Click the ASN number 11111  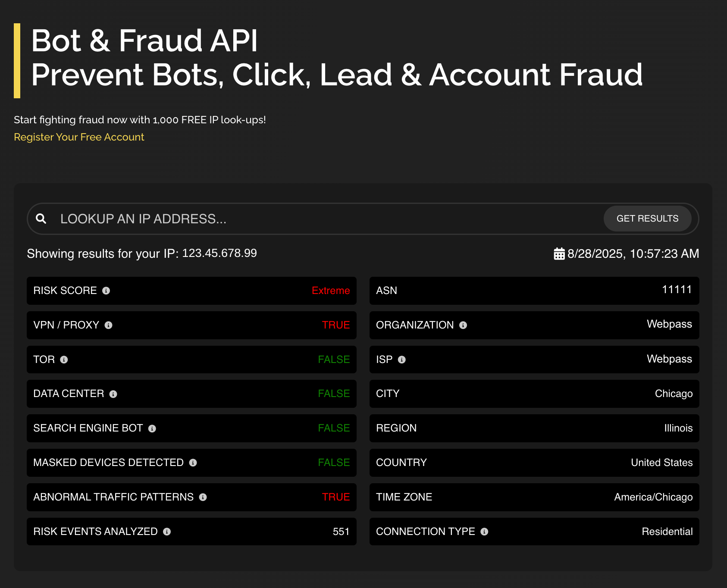[x=677, y=290]
